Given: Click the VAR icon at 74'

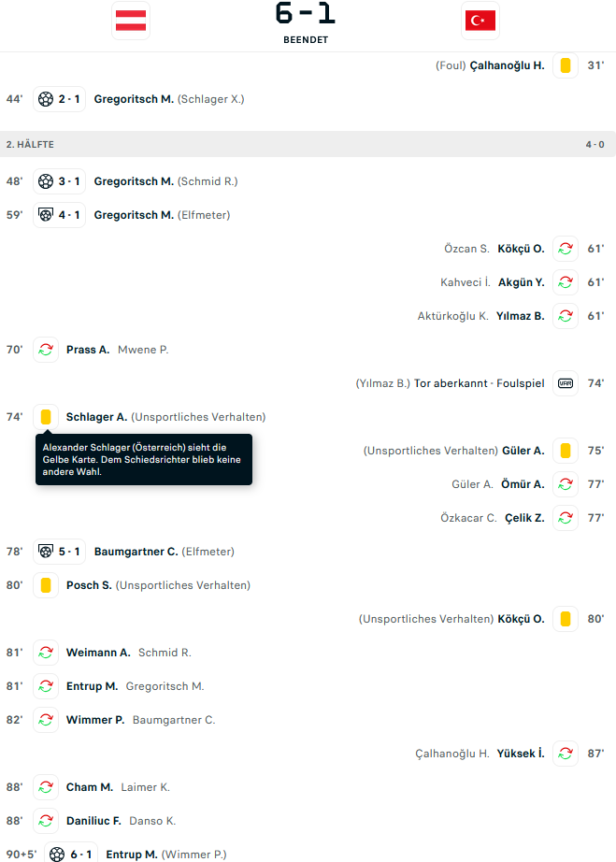Looking at the screenshot, I should 566,383.
